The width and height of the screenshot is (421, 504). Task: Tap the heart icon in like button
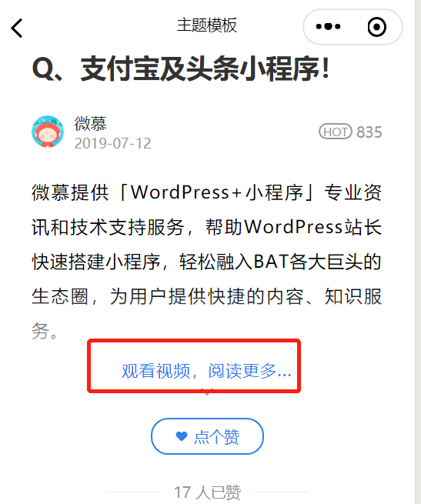182,436
